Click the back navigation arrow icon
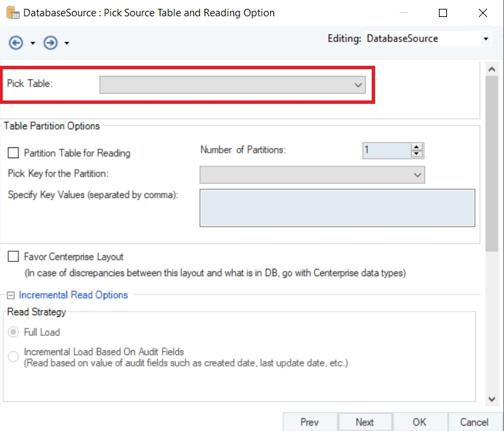 (x=16, y=43)
